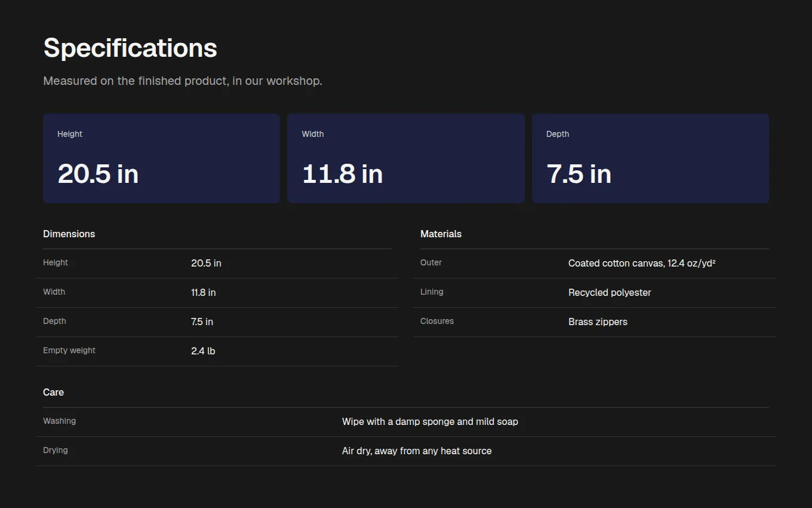Select 'Coated cotton canvas, 12.4 oz/yd²' value
This screenshot has width=812, height=508.
pyautogui.click(x=642, y=263)
